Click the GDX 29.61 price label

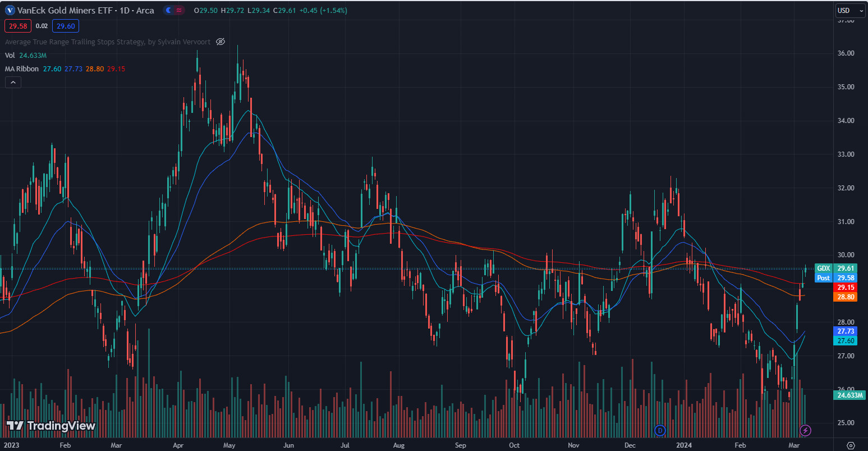836,268
